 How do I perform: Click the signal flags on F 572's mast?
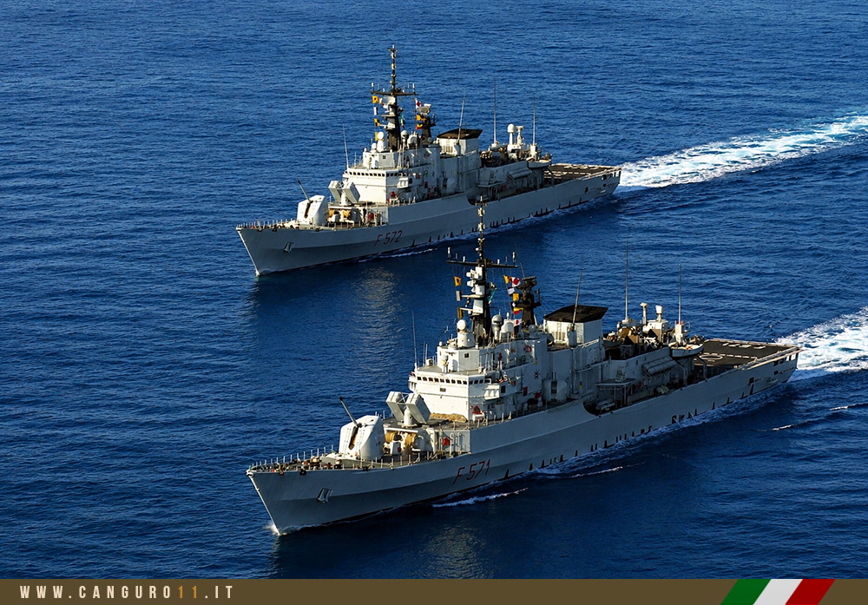coord(424,115)
